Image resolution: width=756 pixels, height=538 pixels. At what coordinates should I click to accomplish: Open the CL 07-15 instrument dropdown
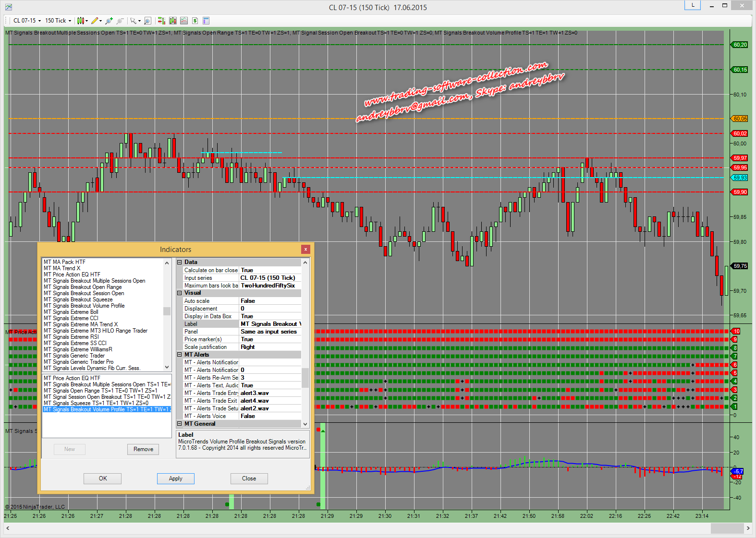click(x=27, y=21)
